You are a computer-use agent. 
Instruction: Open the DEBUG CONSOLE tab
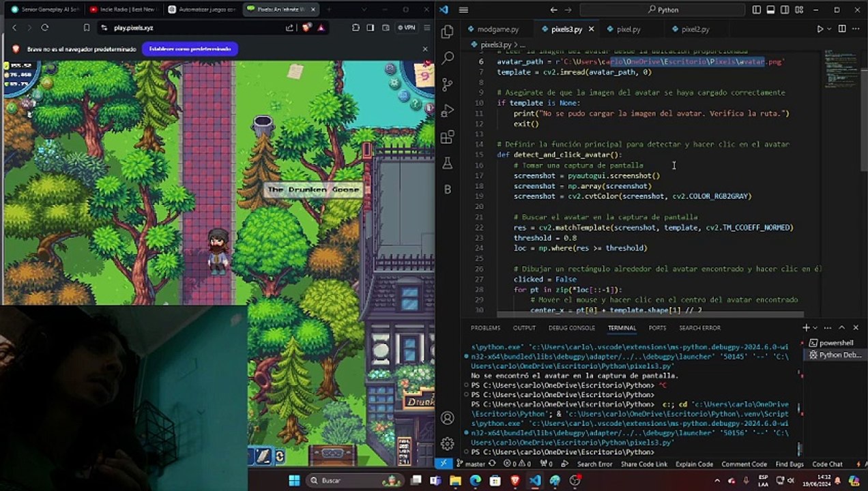[x=572, y=328]
